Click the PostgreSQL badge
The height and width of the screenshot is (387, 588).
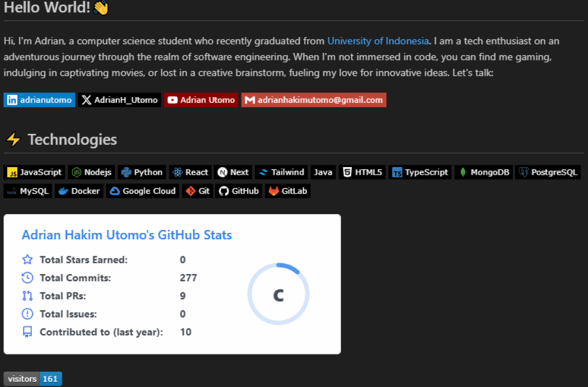(548, 172)
